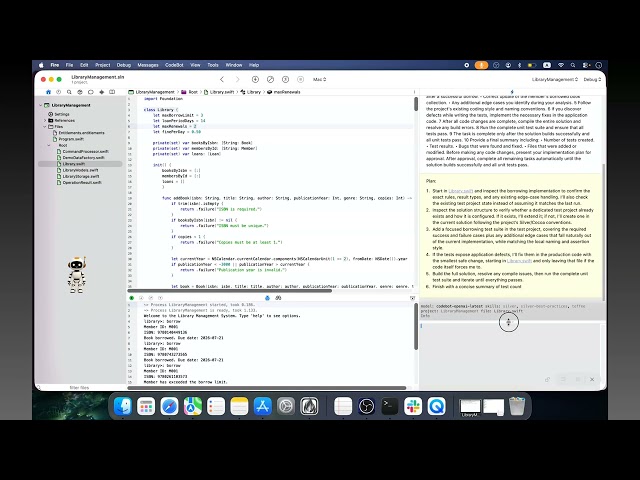Viewport: 640px width, 480px height.
Task: Select Program.swift in the file tree
Action: tap(68, 139)
